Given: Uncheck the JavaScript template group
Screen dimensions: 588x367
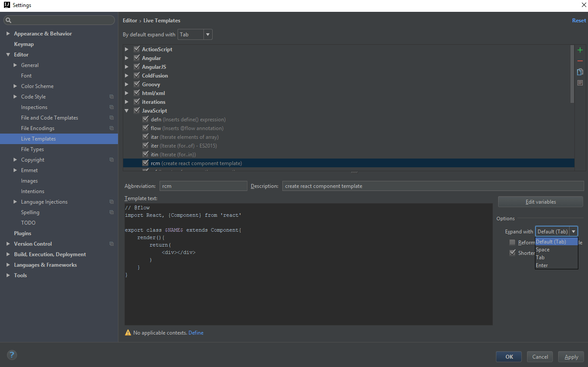Looking at the screenshot, I should pos(137,110).
